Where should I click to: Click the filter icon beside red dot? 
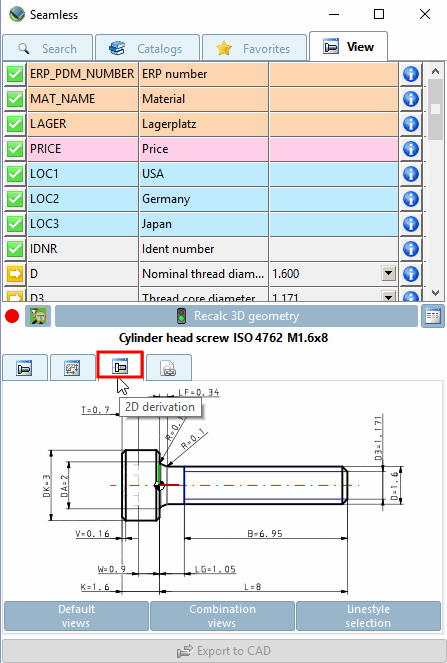click(x=38, y=316)
